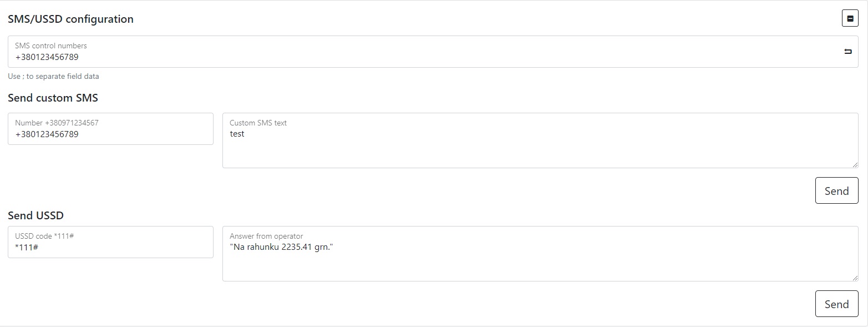Viewport: 868px width, 327px height.
Task: Click the "Na rahunku 2235.41 grn." operator reply text
Action: [x=281, y=247]
